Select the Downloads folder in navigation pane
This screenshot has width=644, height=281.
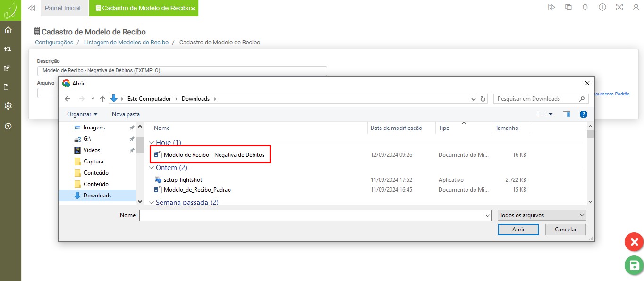tap(97, 196)
